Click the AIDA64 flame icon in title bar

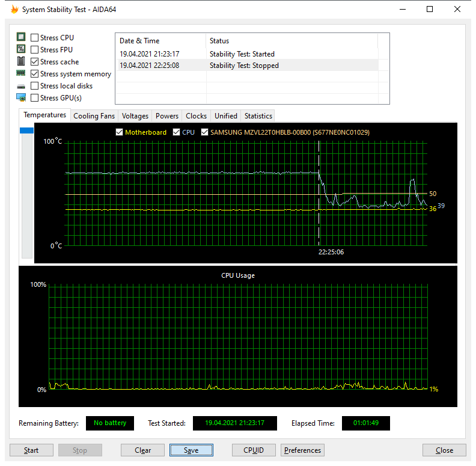(x=14, y=10)
